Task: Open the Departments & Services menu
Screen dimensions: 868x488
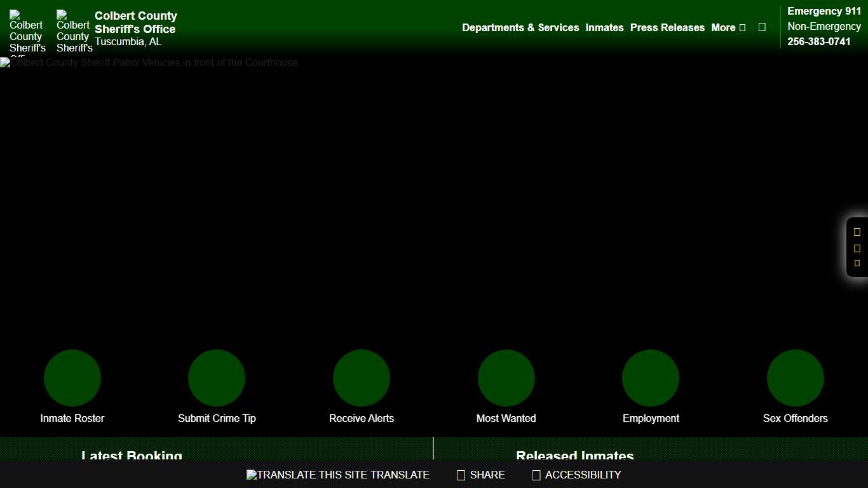Action: tap(520, 27)
